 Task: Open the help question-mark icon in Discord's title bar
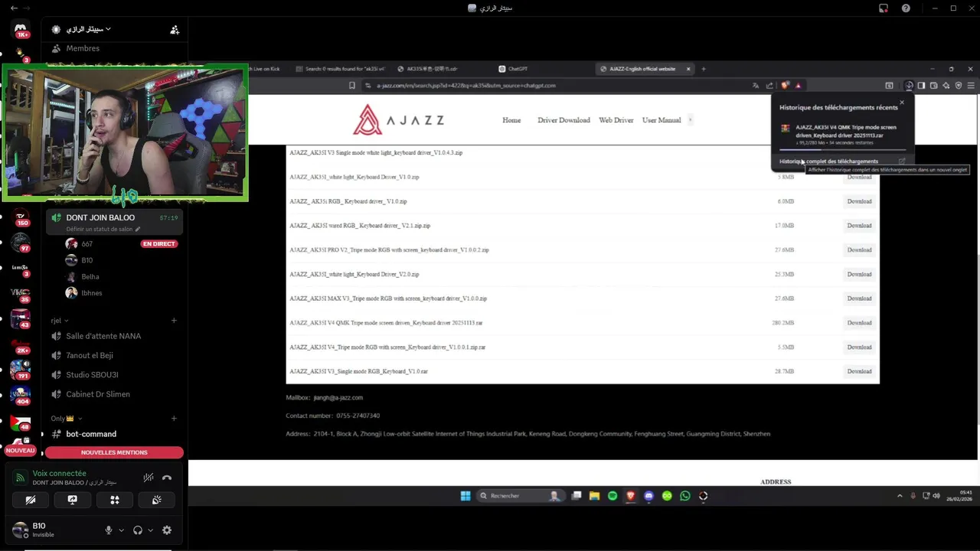point(906,8)
